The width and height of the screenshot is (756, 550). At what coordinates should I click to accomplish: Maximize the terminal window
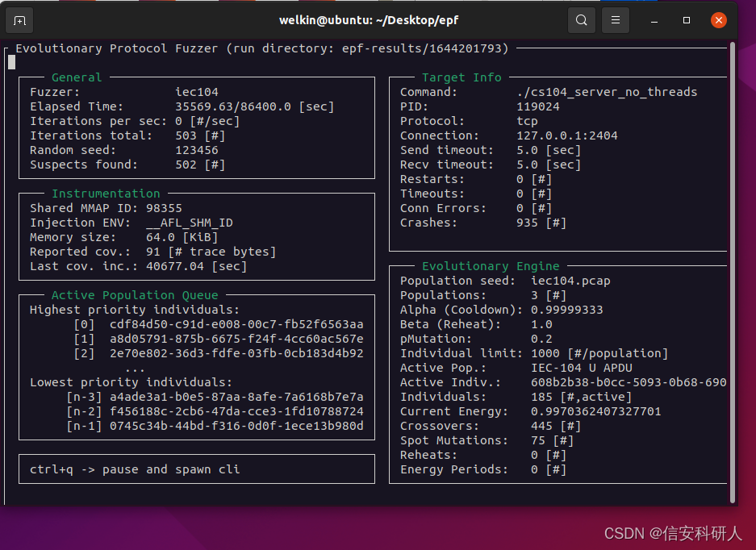(x=687, y=20)
